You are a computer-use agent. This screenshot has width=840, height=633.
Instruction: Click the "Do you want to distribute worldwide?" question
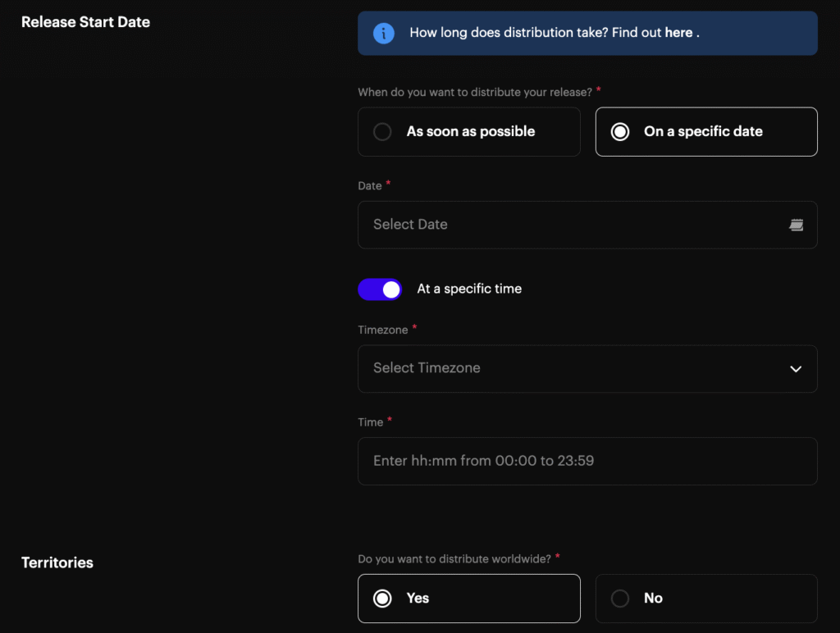(x=454, y=559)
